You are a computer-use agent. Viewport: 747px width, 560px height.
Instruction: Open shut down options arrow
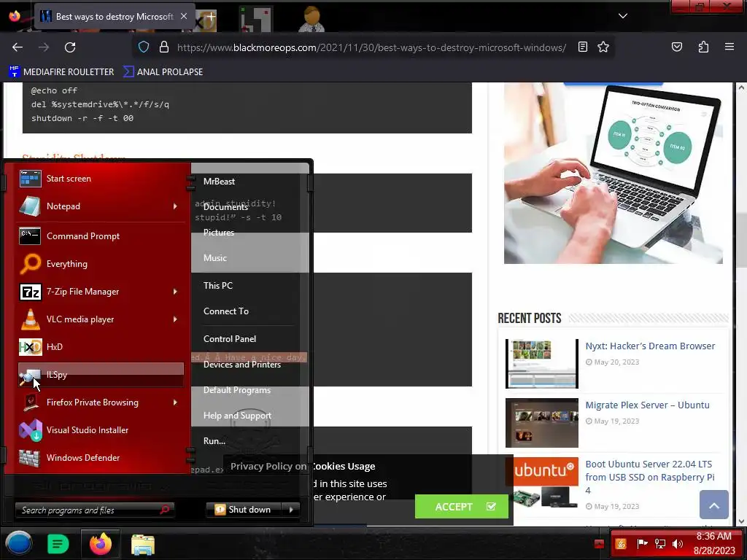291,510
